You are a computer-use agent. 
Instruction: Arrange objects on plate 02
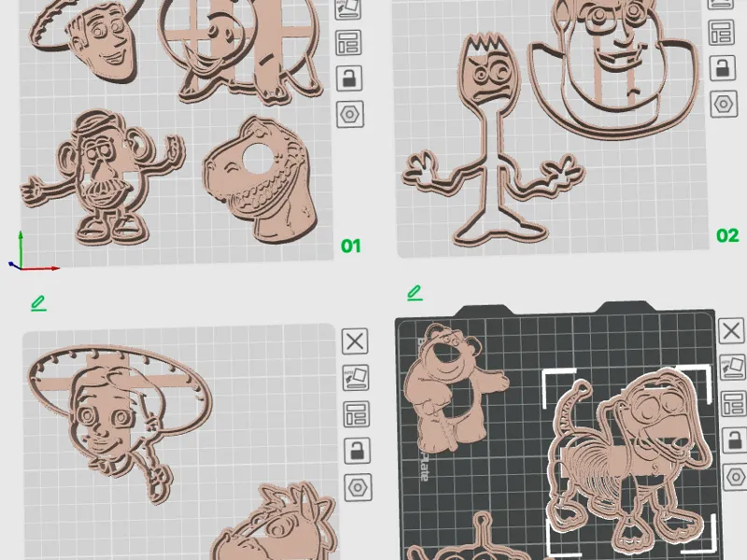tap(722, 32)
